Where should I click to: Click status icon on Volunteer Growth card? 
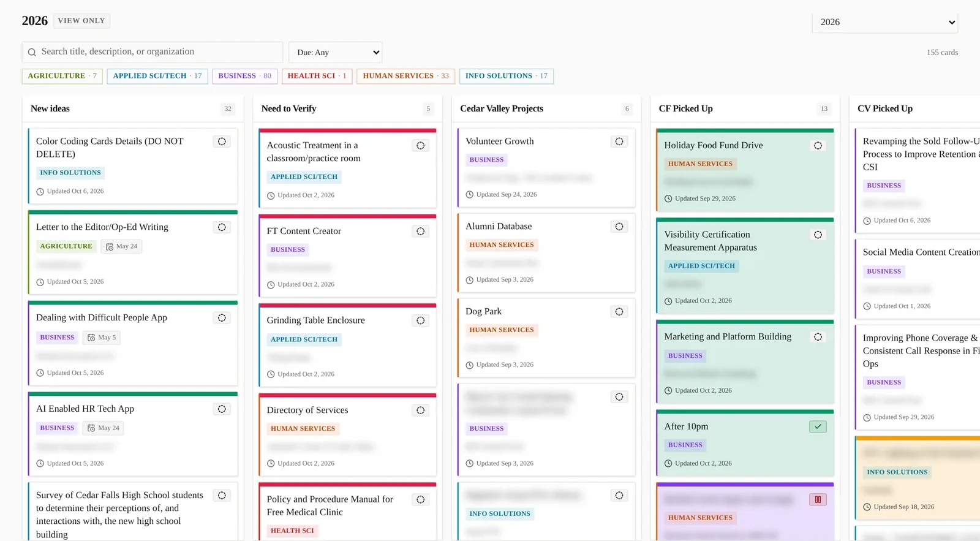pos(619,142)
